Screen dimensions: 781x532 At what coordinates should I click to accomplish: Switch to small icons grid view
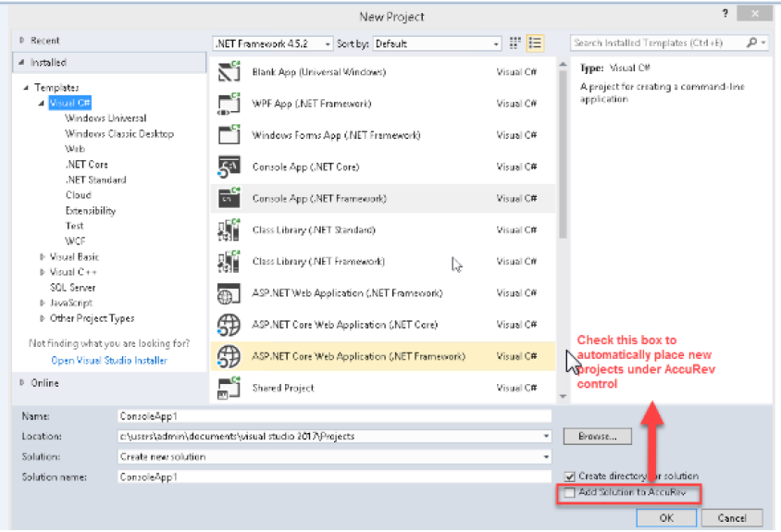click(x=515, y=43)
